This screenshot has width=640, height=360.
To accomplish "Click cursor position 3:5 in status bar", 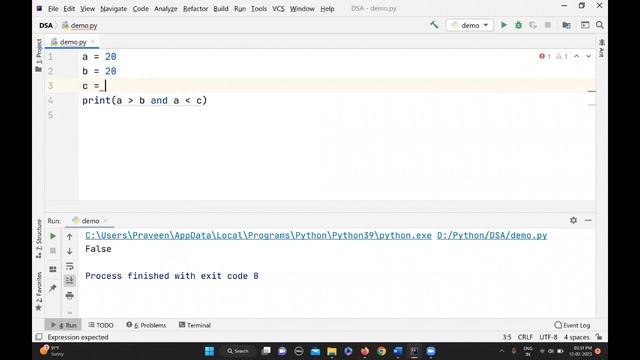I will 507,337.
